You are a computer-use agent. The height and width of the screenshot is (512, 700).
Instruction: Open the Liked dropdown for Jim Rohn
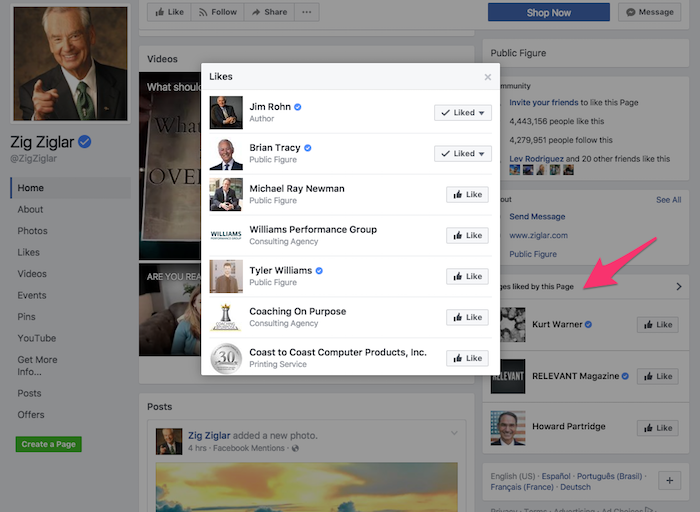(462, 112)
